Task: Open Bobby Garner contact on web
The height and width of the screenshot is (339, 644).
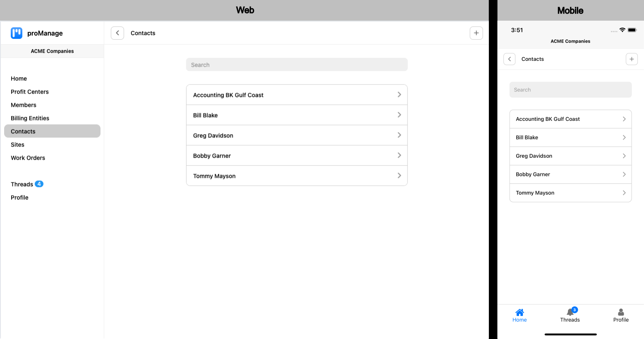Action: 212,156
